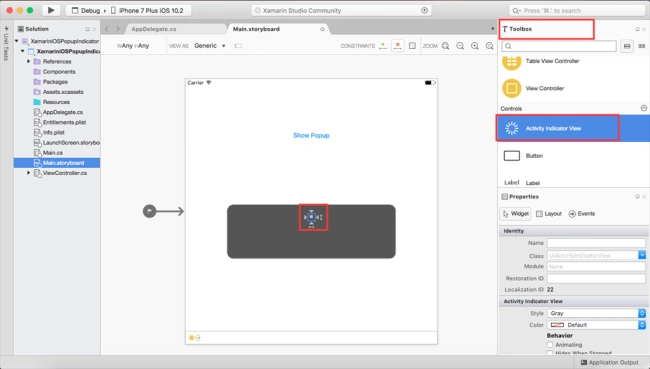Add constraints with the green plus icon
The width and height of the screenshot is (650, 369).
[383, 46]
